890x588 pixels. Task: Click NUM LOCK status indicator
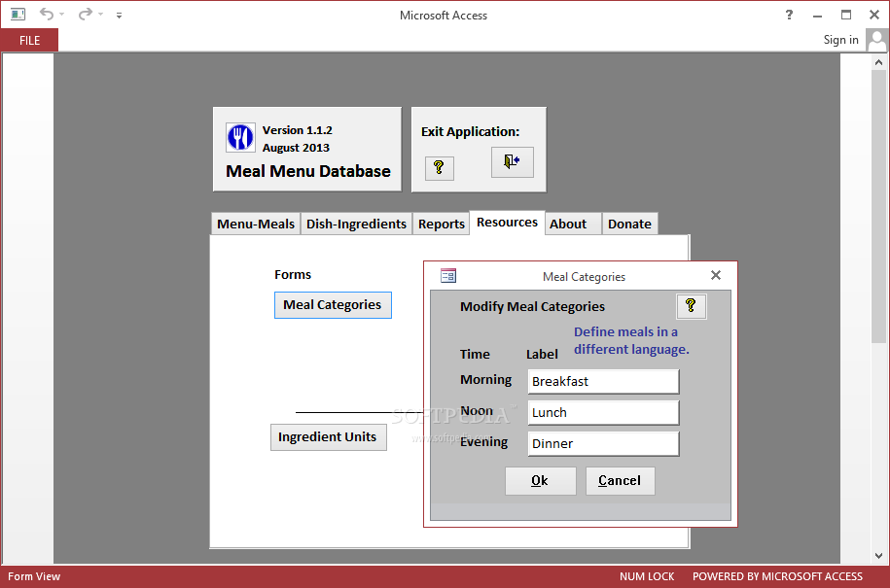coord(647,576)
